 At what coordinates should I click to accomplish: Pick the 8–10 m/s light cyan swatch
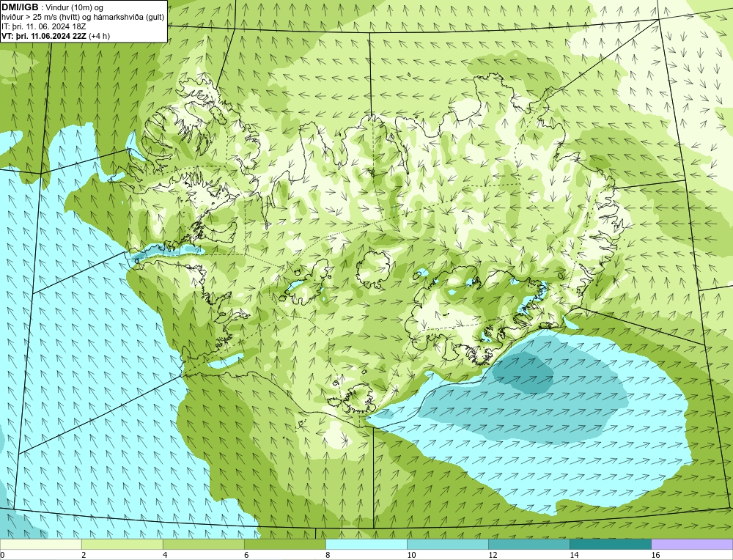pyautogui.click(x=366, y=545)
